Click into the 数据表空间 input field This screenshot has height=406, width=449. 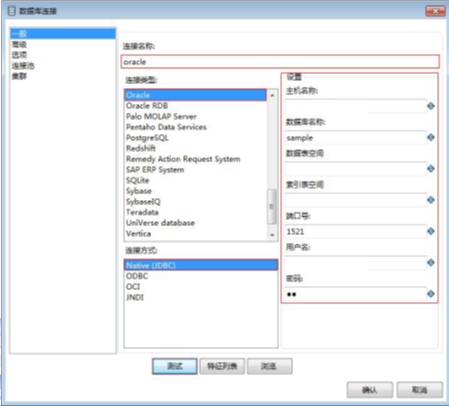pyautogui.click(x=355, y=169)
